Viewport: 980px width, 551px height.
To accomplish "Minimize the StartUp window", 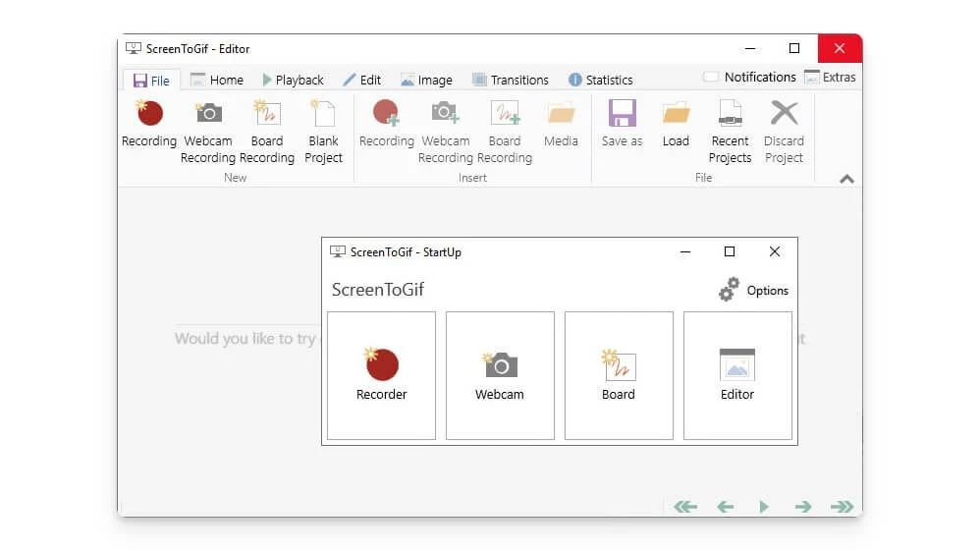I will coord(685,252).
